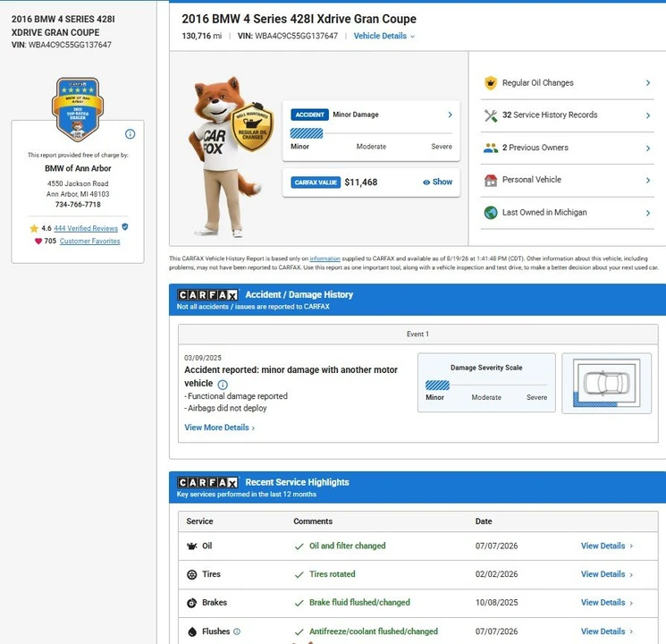This screenshot has height=644, width=666.
Task: Click the $11,468 value amount
Action: (361, 182)
